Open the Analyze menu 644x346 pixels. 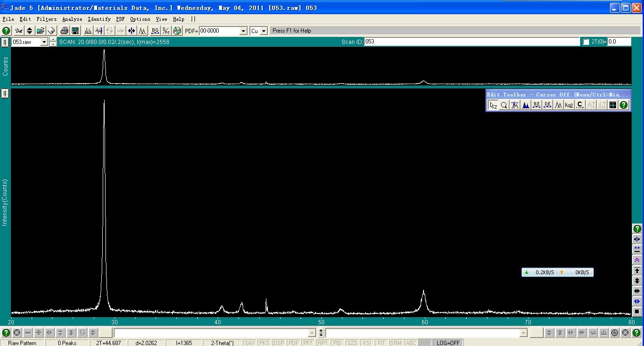(x=72, y=19)
